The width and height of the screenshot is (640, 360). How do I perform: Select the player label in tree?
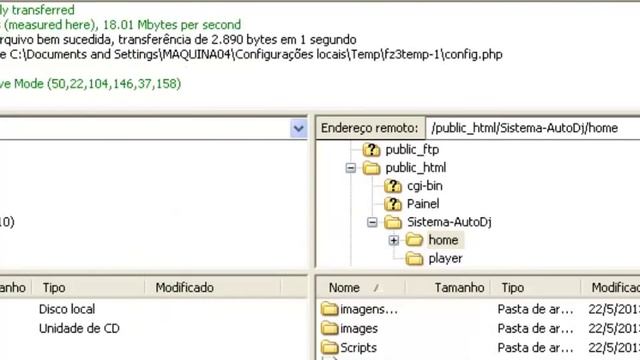[445, 259]
